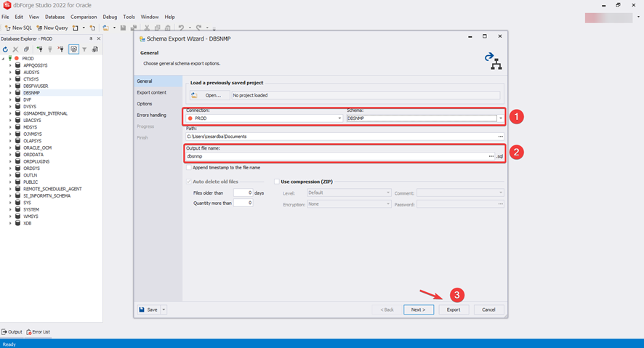Screen dimensions: 644x348
Task: Click the New SQL toolbar button
Action: (17, 28)
